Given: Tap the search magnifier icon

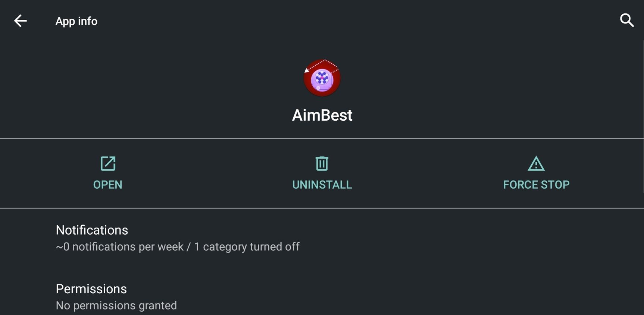Looking at the screenshot, I should coord(627,20).
